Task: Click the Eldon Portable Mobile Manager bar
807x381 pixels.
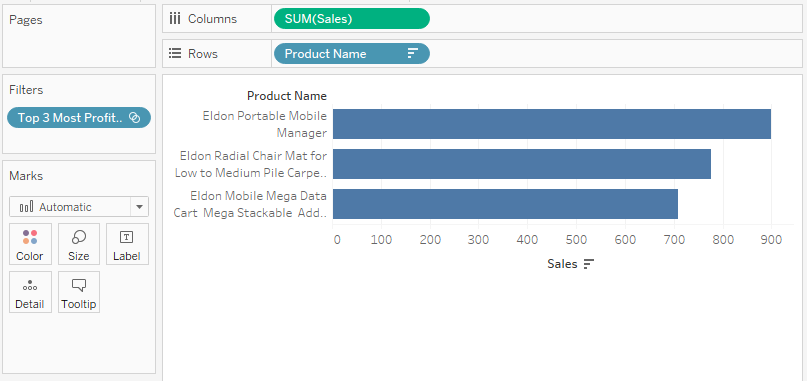Action: point(552,124)
